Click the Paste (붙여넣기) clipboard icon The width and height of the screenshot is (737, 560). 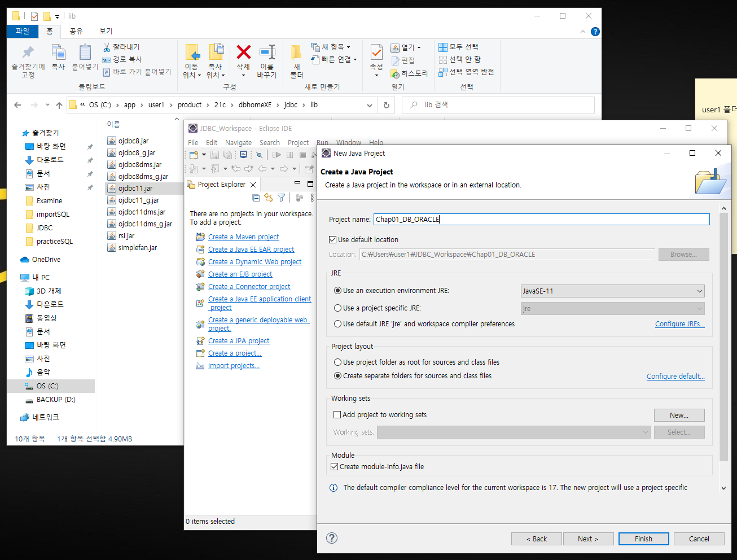coord(85,53)
